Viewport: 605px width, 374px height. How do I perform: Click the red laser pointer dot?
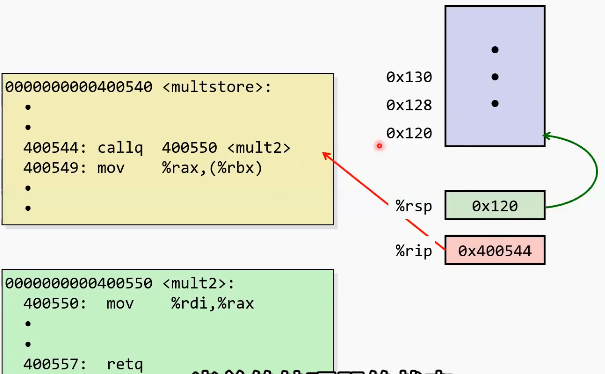click(379, 146)
